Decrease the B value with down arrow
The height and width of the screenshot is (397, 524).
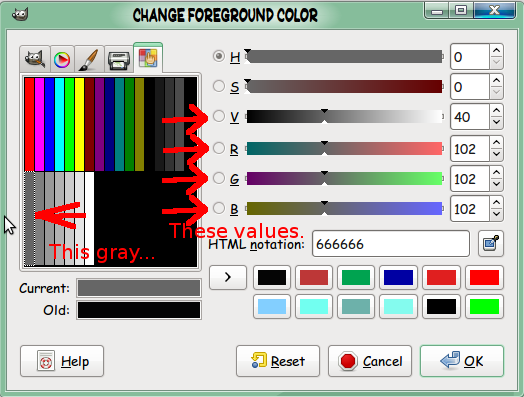click(x=496, y=215)
